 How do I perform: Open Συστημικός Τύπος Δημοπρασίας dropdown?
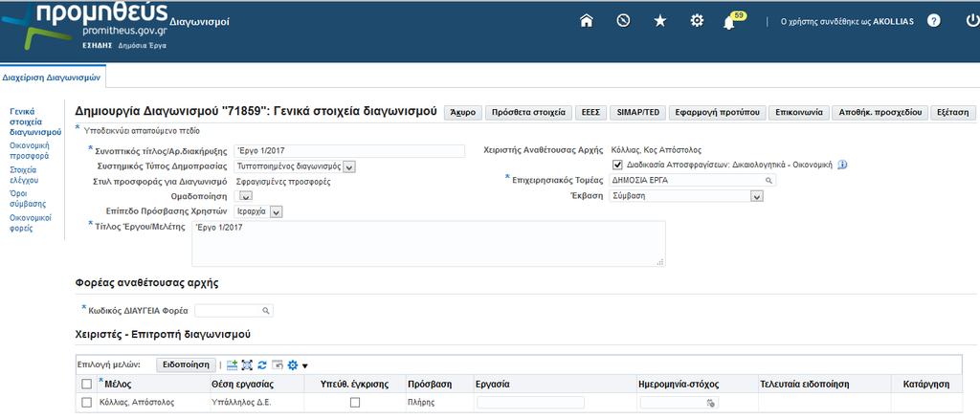(x=349, y=166)
